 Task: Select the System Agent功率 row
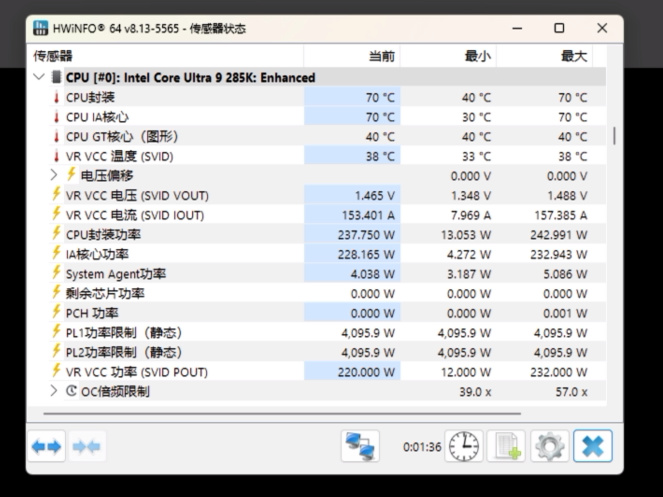pyautogui.click(x=327, y=274)
